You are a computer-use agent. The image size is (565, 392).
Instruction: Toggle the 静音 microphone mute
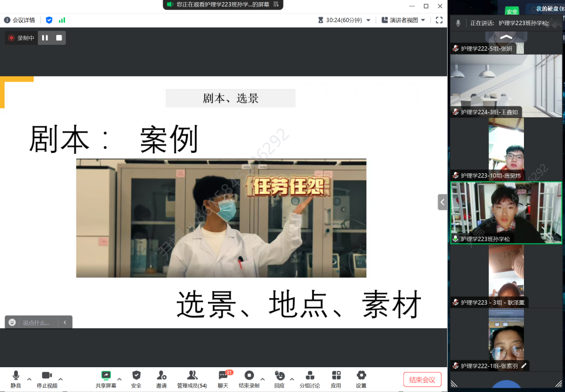16,376
